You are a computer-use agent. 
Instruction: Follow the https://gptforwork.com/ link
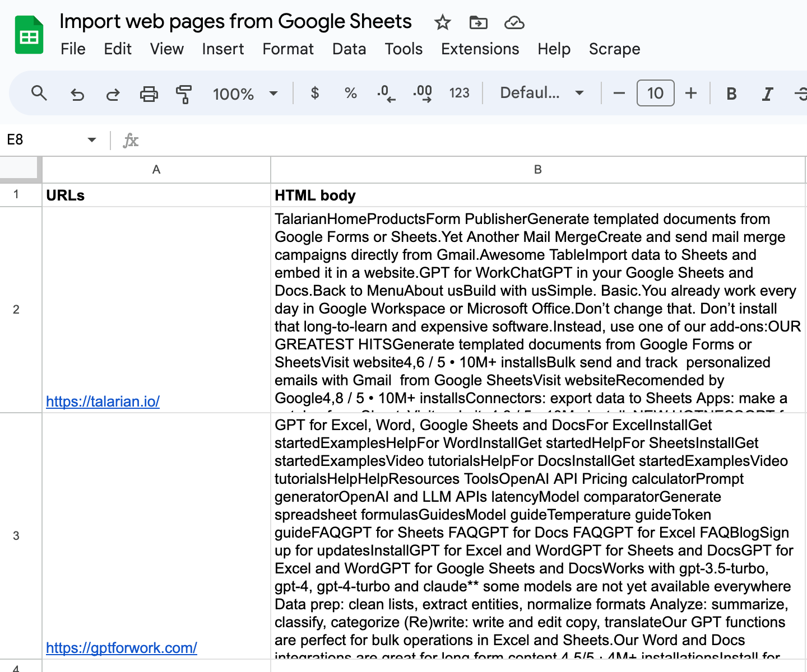pos(122,648)
